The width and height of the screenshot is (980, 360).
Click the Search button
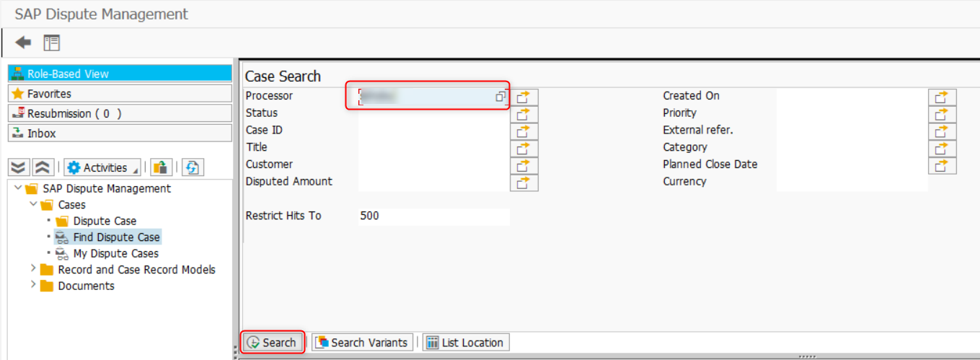(272, 343)
